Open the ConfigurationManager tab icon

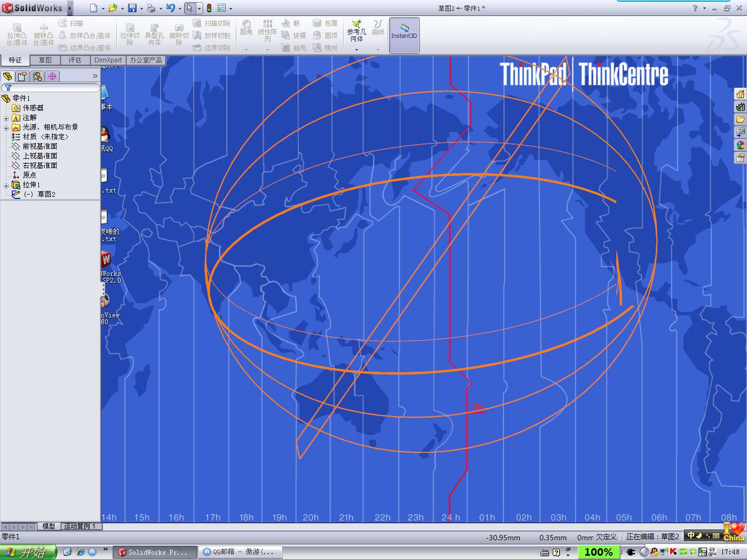[37, 76]
